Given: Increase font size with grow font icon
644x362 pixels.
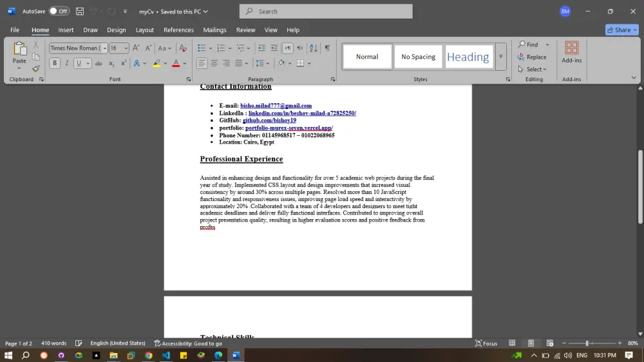Looking at the screenshot, I should point(136,48).
